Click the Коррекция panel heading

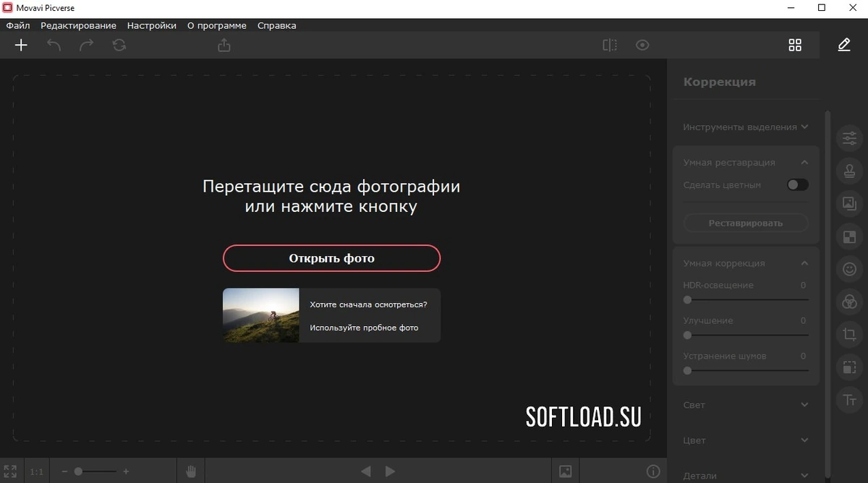coord(720,82)
